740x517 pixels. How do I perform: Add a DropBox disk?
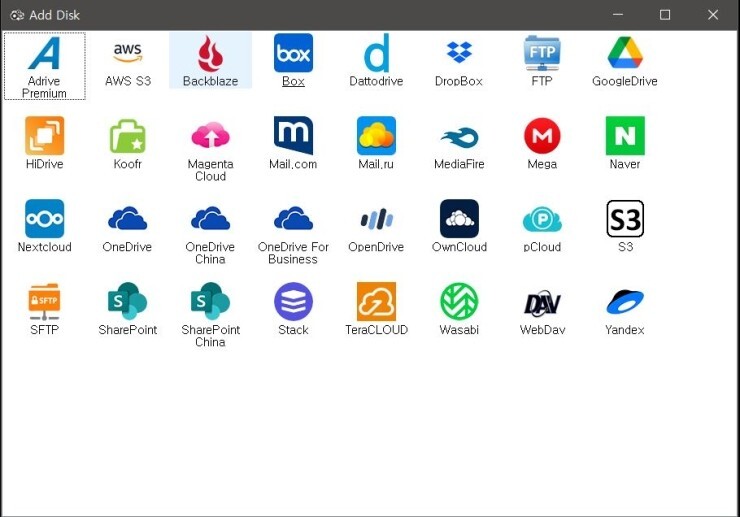[x=459, y=52]
